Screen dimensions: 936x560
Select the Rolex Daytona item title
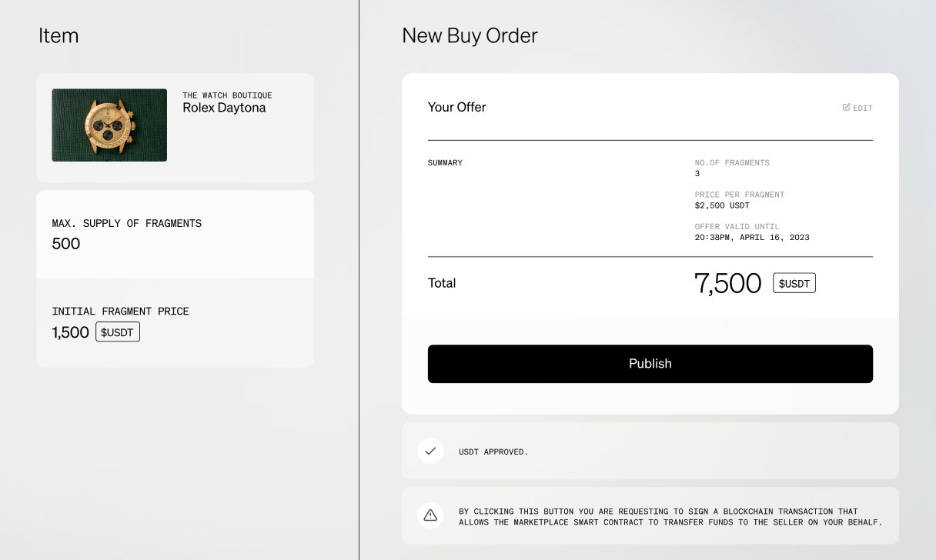pos(224,108)
